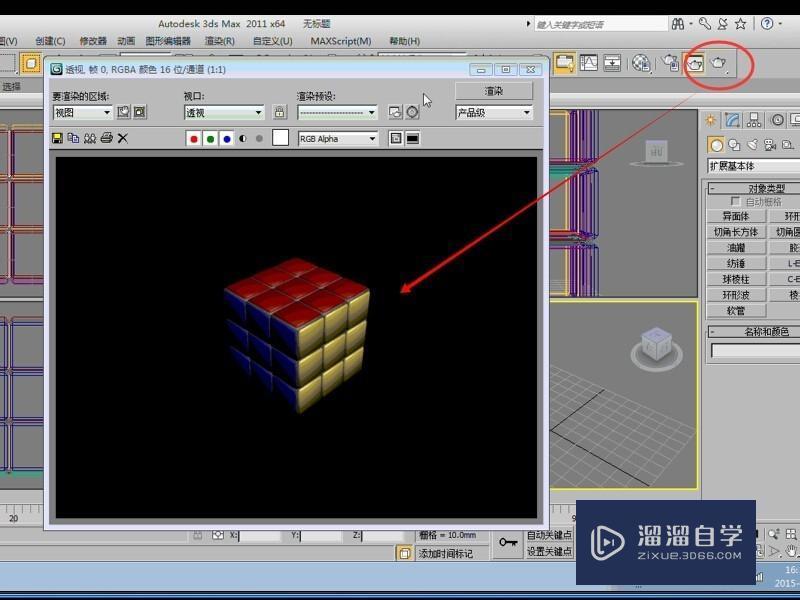Open the 渲染(R) menu
800x600 pixels.
[219, 41]
